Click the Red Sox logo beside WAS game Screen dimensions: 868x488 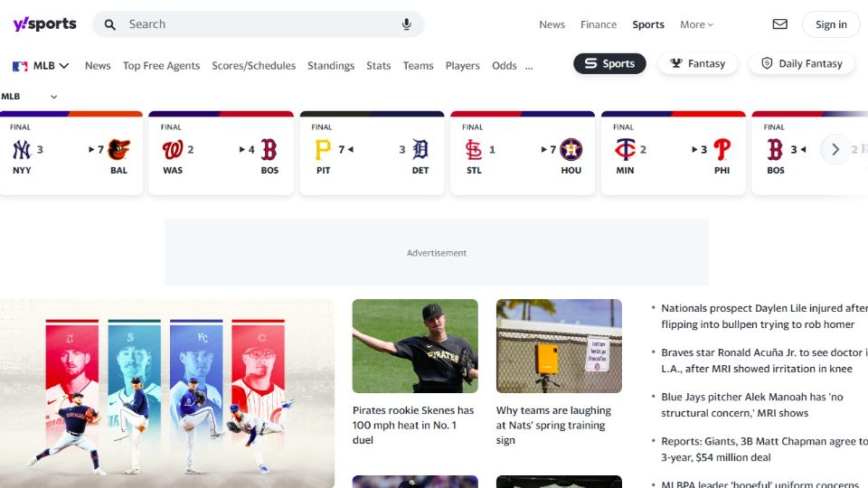coord(269,149)
